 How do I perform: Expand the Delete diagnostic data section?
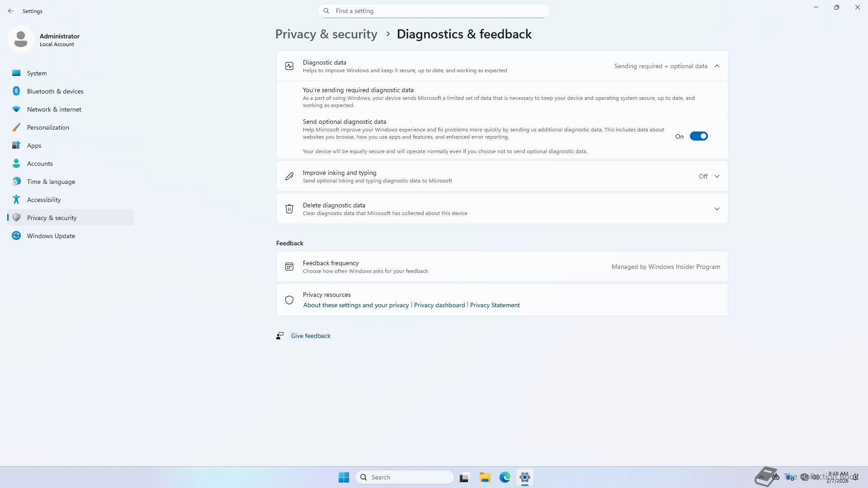click(x=717, y=209)
